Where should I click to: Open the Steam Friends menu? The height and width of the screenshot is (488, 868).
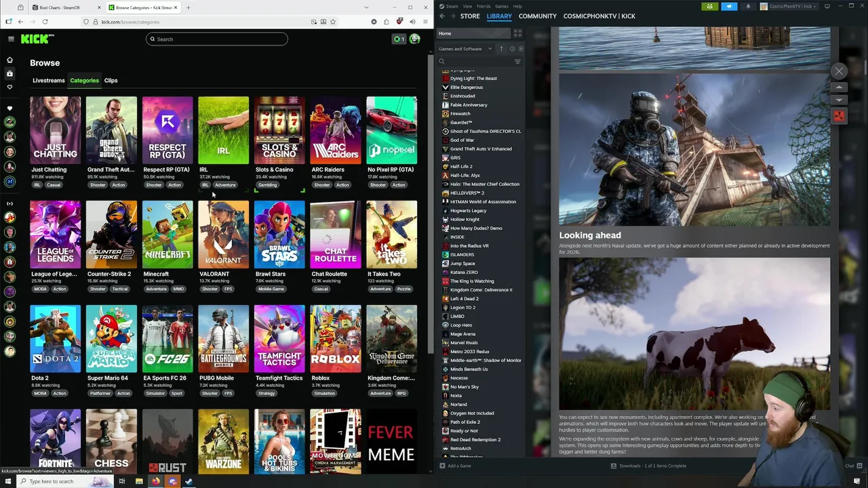484,6
